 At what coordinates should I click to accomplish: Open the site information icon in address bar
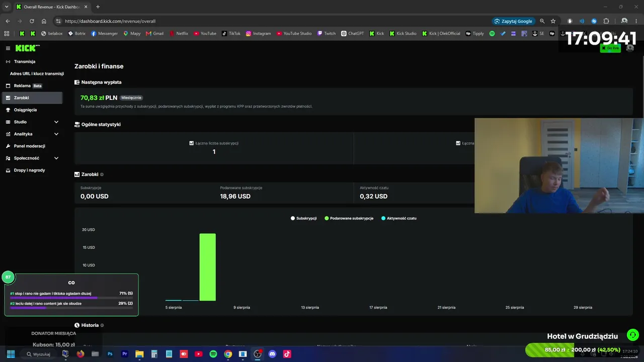click(x=58, y=21)
